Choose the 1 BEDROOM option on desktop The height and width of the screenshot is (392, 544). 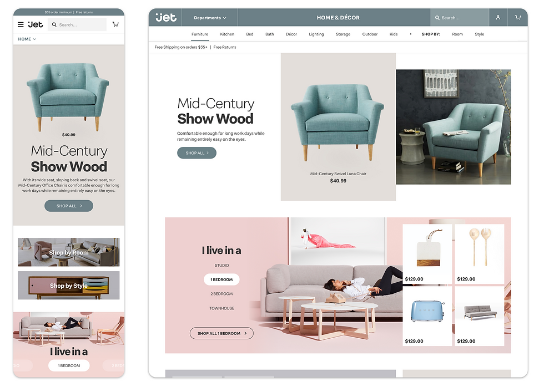(x=221, y=279)
